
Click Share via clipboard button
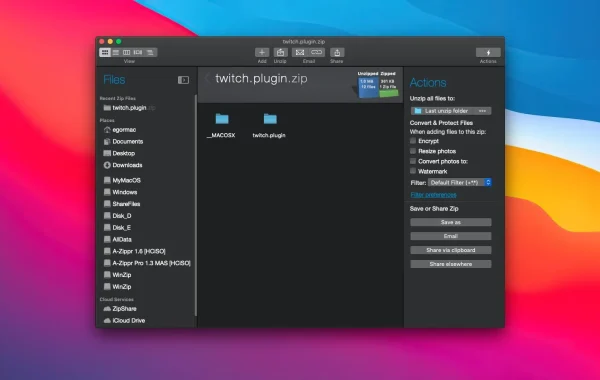pos(451,250)
